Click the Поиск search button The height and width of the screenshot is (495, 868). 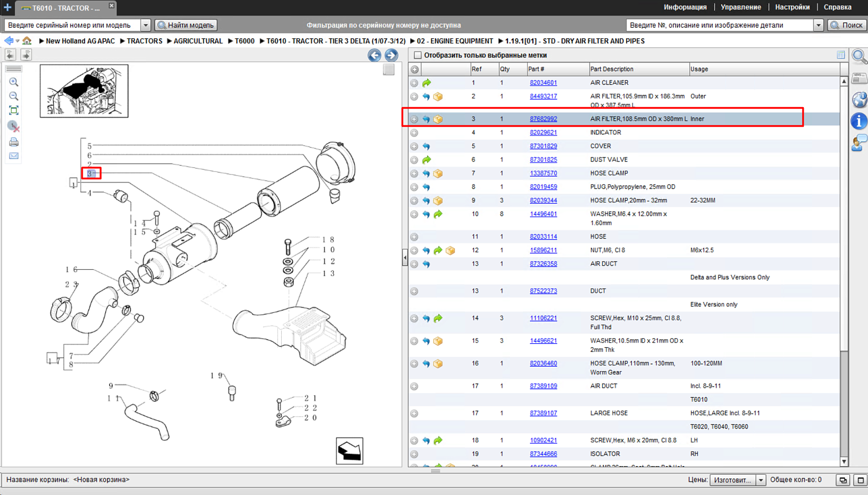pyautogui.click(x=847, y=25)
